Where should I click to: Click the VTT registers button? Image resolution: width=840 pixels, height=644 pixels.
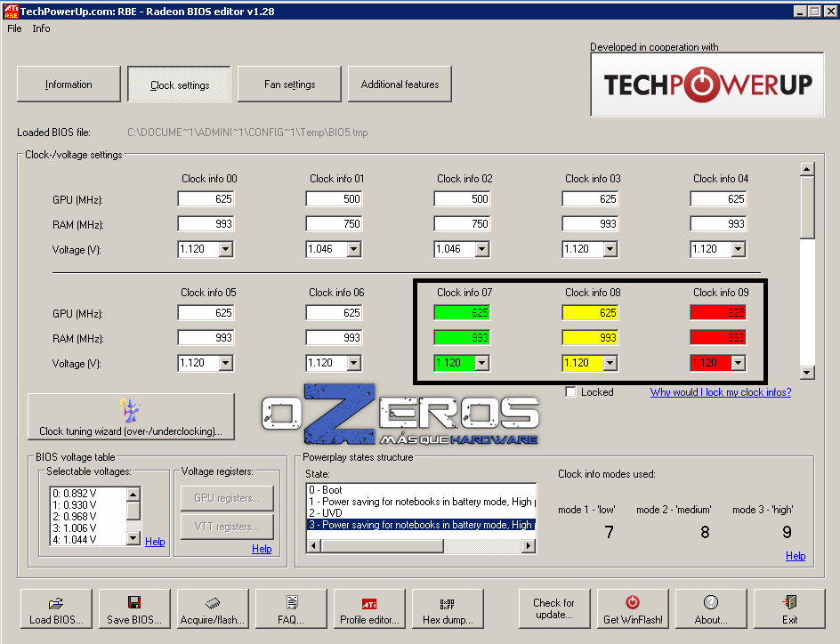[x=227, y=527]
